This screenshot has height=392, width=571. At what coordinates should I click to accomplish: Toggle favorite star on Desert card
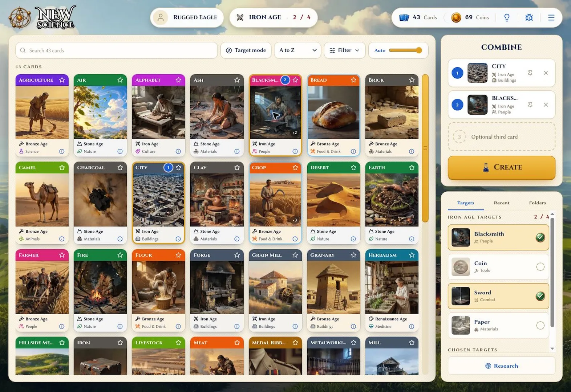coord(353,167)
